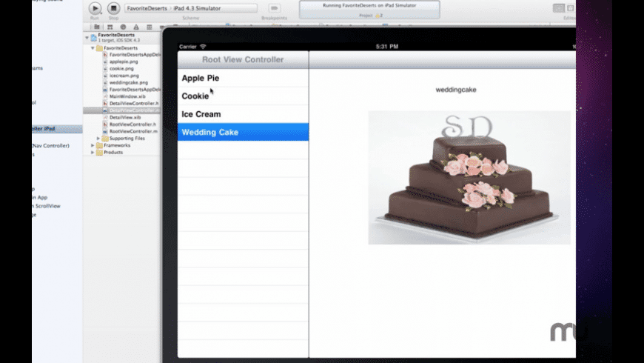
Task: Open DetailViewController.h file
Action: [133, 104]
